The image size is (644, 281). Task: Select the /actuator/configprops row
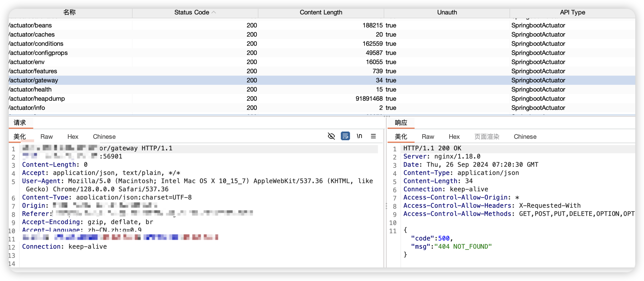[x=322, y=53]
